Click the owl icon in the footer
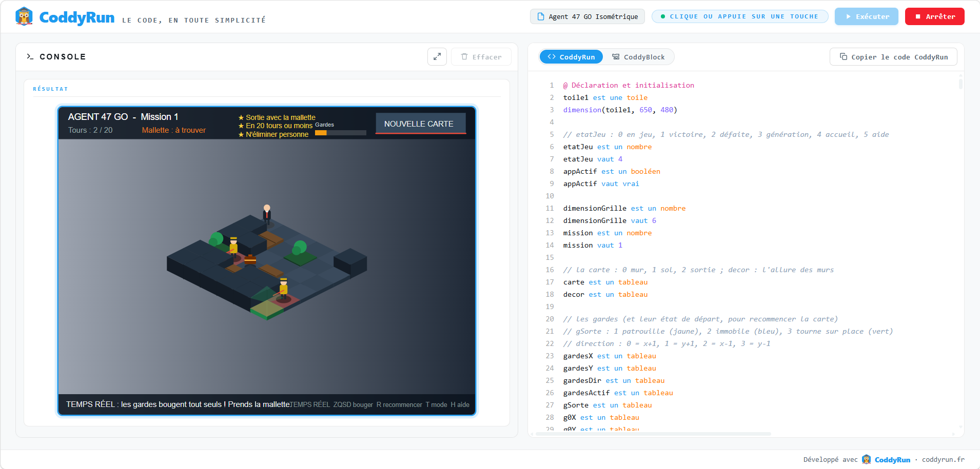Viewport: 980px width, 469px height. 867,459
